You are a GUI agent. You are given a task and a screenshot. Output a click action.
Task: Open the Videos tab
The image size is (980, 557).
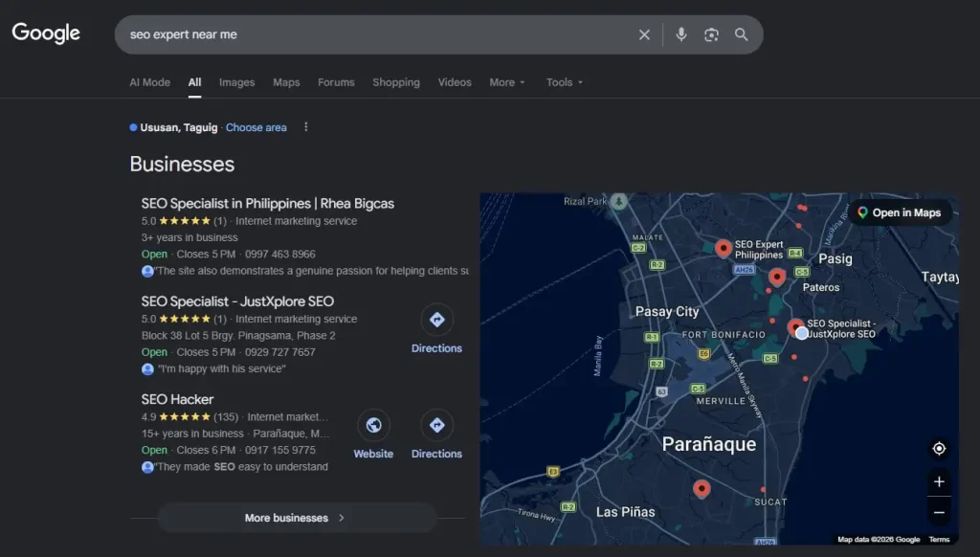455,82
